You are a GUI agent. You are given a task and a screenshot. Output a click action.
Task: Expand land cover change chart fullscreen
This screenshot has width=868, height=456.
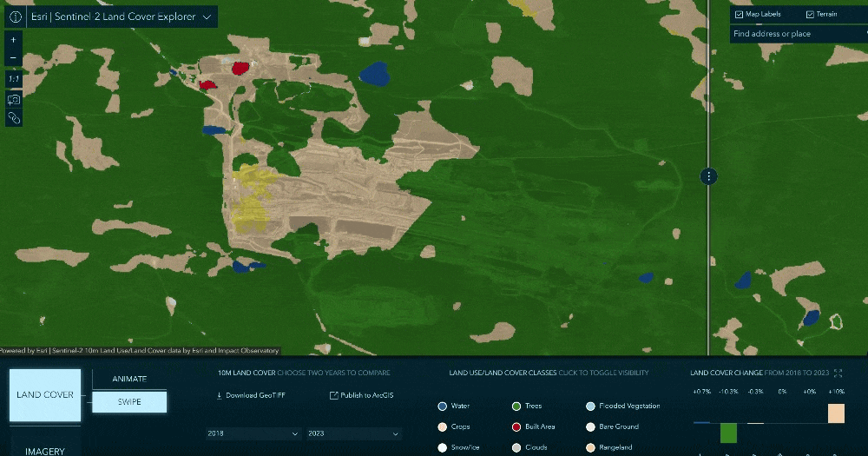(x=838, y=373)
